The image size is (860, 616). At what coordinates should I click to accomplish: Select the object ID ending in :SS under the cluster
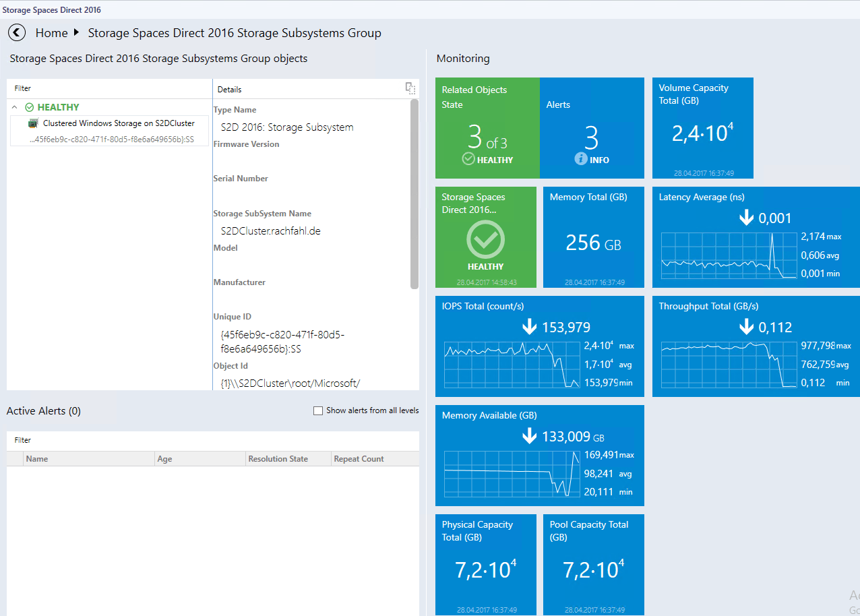[x=113, y=140]
